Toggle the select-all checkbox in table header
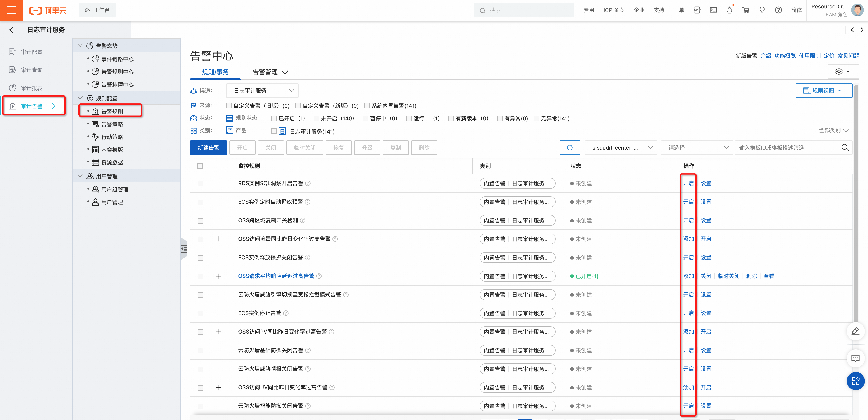 (200, 166)
